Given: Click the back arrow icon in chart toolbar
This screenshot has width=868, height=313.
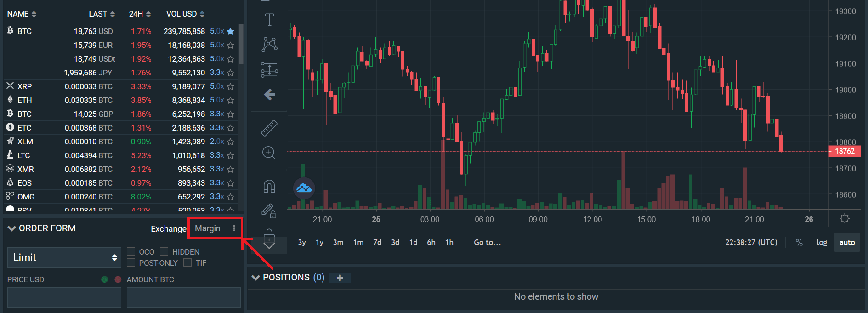Looking at the screenshot, I should pyautogui.click(x=269, y=95).
